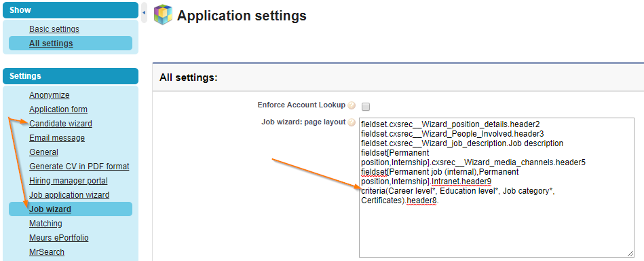Open the Anonymize settings
The image size is (644, 261).
coord(50,95)
